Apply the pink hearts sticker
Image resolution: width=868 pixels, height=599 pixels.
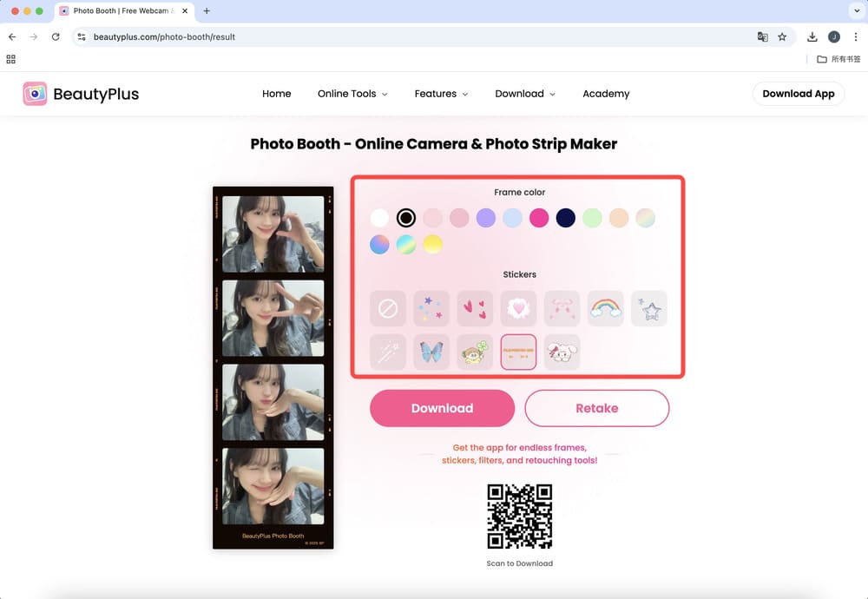click(x=475, y=308)
